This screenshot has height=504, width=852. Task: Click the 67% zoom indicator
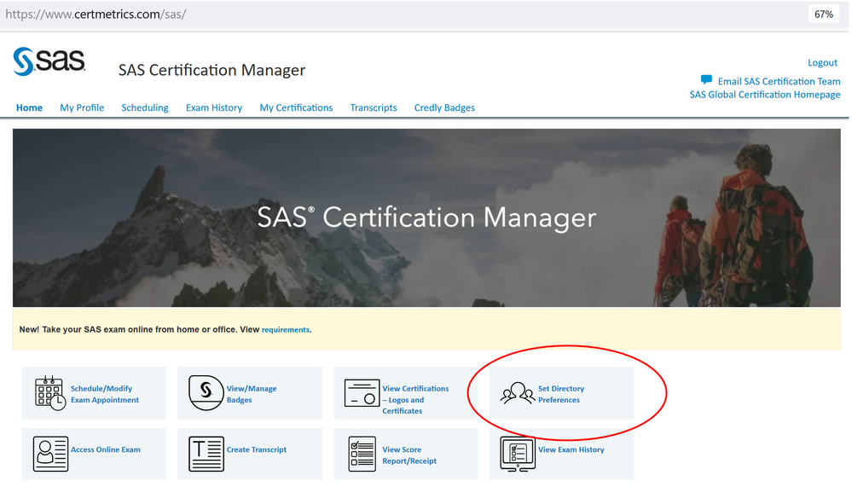(x=823, y=14)
